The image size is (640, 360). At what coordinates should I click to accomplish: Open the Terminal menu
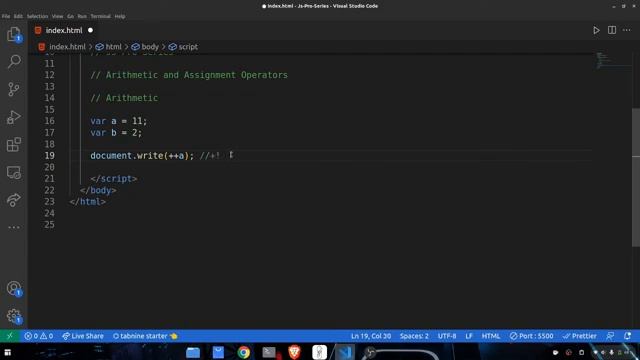click(x=100, y=16)
